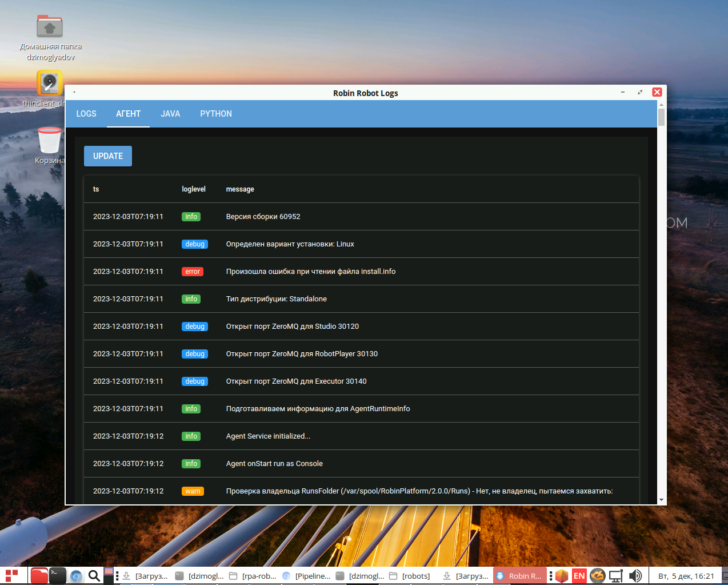Click the debug badge for Определен вариант установки
Image resolution: width=728 pixels, height=585 pixels.
coord(195,244)
